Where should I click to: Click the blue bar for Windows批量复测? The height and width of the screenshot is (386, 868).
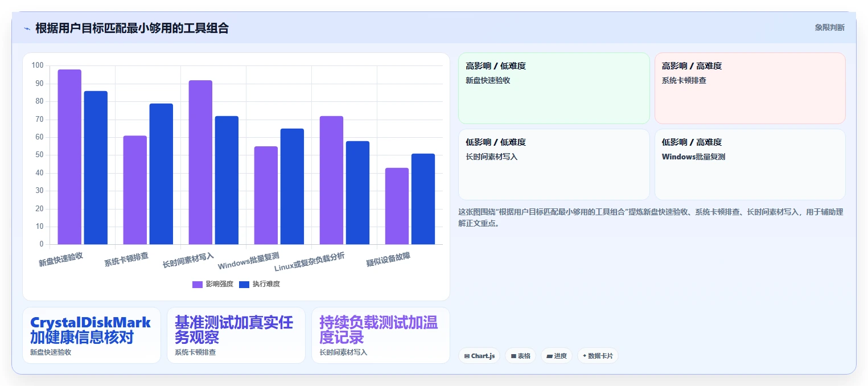click(x=292, y=187)
